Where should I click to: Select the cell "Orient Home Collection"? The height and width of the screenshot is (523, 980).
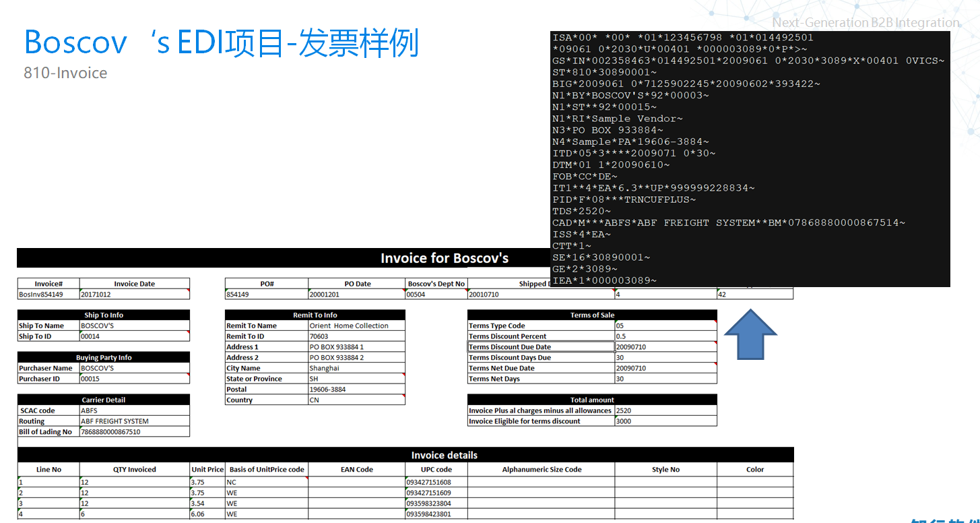(x=357, y=326)
